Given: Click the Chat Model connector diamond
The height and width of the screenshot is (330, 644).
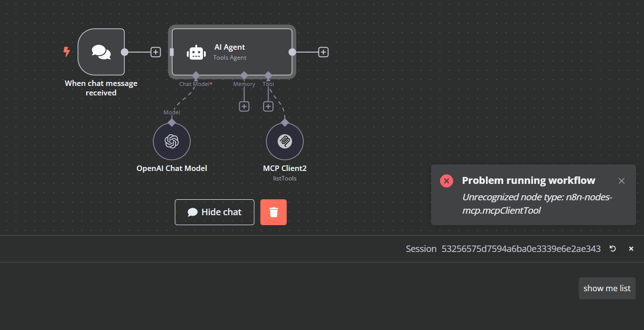Looking at the screenshot, I should pyautogui.click(x=196, y=76).
